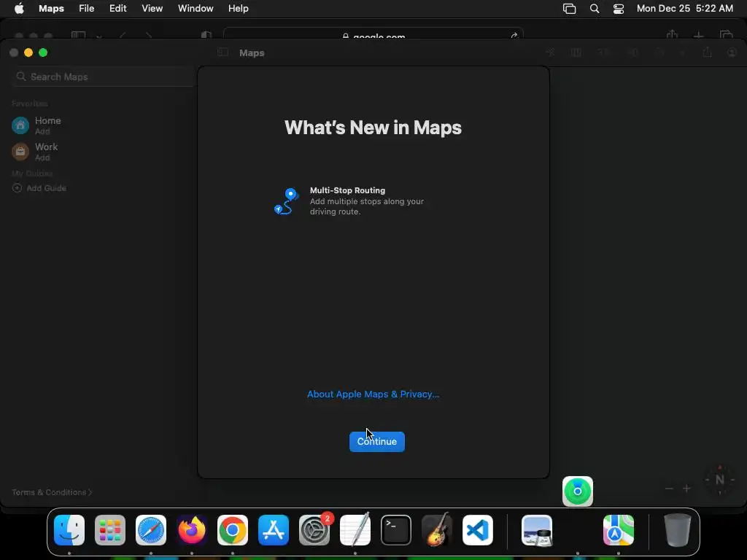This screenshot has height=560, width=747.
Task: Click forward arrow in Safari window
Action: tap(149, 36)
